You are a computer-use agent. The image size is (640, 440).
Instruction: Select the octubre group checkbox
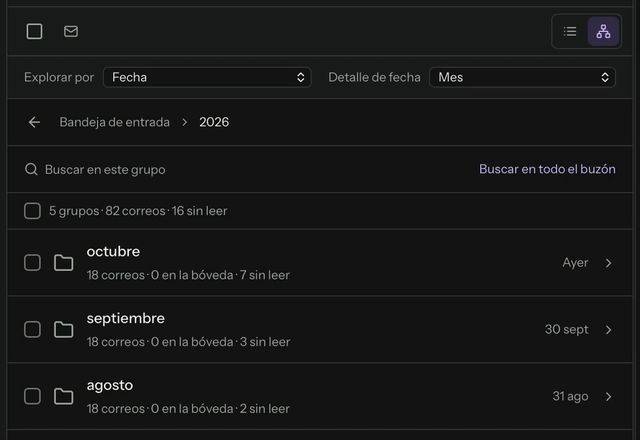point(32,263)
